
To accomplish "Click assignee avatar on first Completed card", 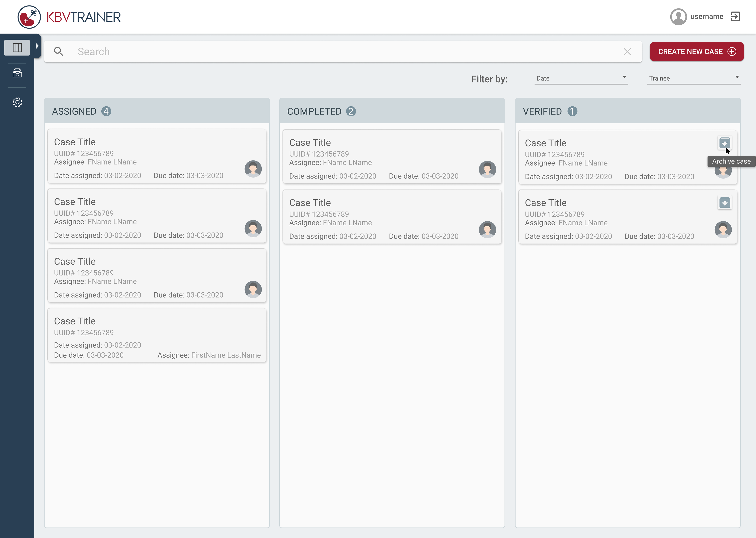I will [487, 170].
